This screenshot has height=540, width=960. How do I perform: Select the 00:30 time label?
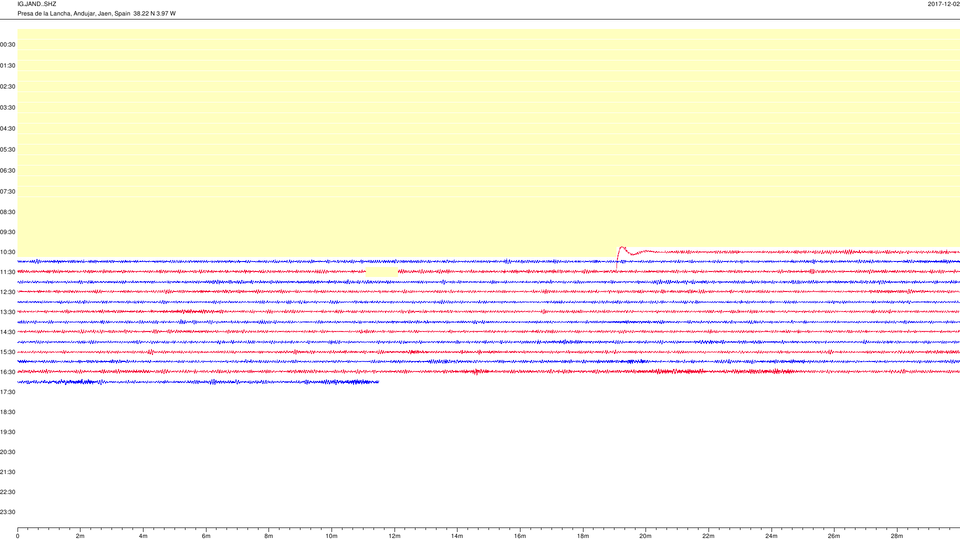click(8, 45)
